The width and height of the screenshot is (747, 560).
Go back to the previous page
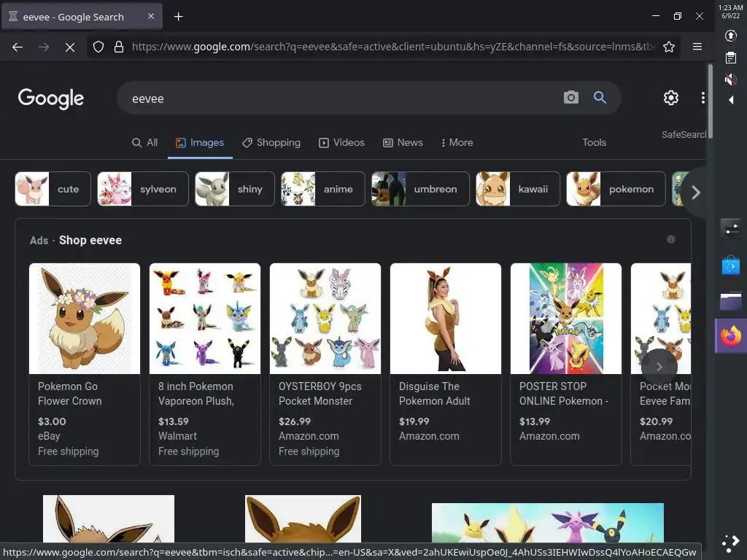18,47
